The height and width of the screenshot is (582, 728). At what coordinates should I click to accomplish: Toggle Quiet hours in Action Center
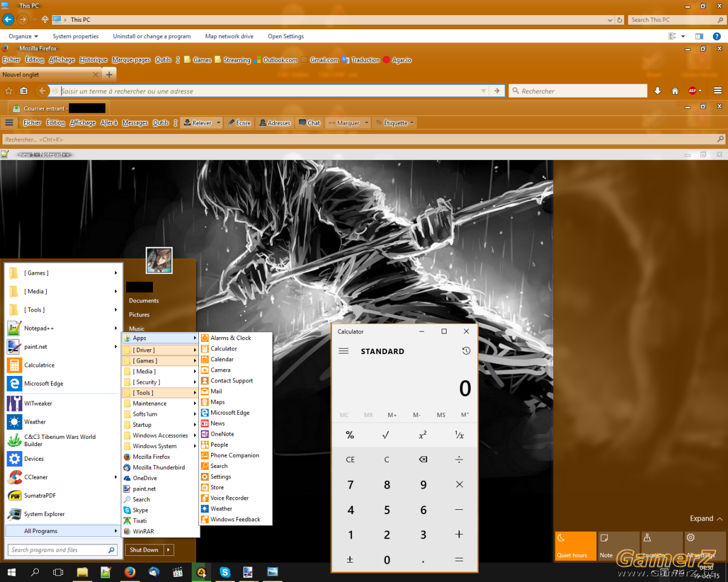coord(575,546)
